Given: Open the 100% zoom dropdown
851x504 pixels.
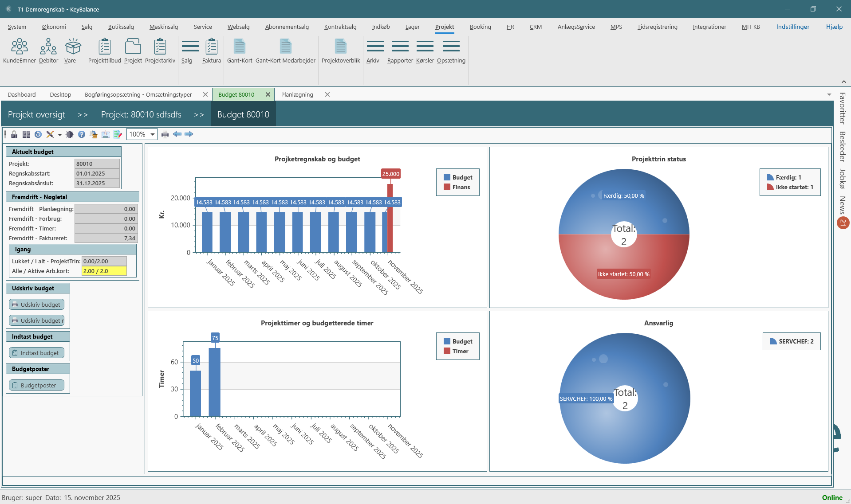Looking at the screenshot, I should [x=153, y=134].
